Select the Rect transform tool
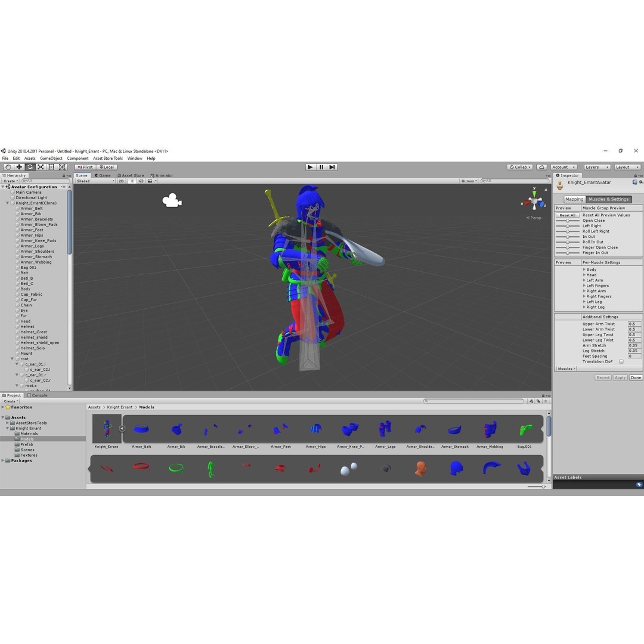The height and width of the screenshot is (644, 644). tap(51, 167)
